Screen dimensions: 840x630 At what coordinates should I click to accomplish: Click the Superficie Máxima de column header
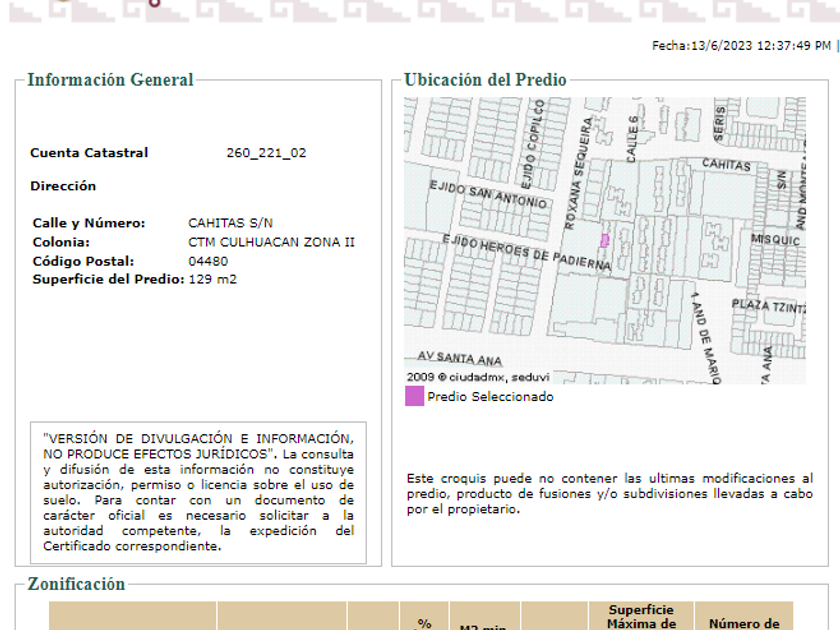[641, 617]
